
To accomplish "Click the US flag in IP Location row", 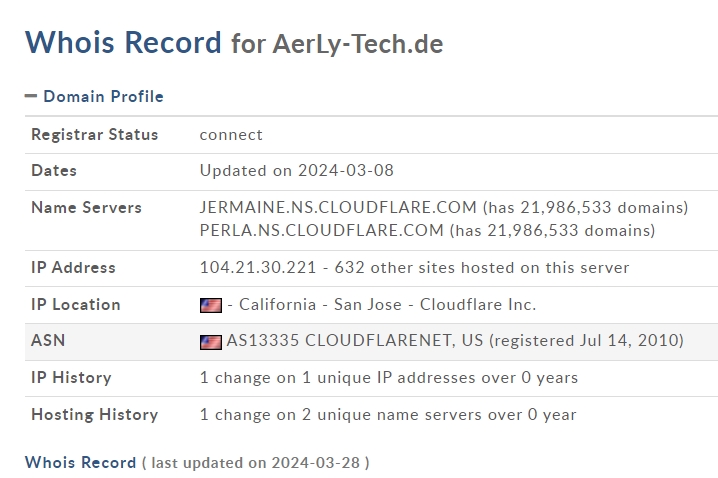I will click(211, 305).
